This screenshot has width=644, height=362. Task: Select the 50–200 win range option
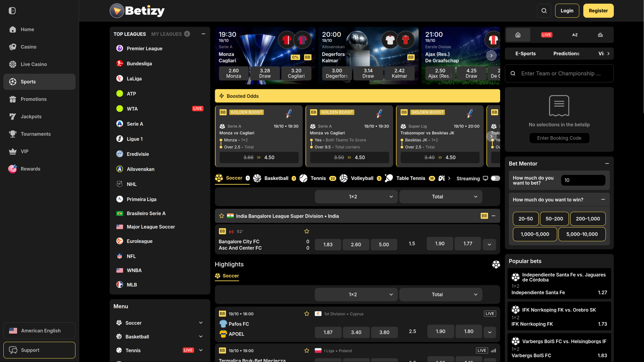[554, 219]
